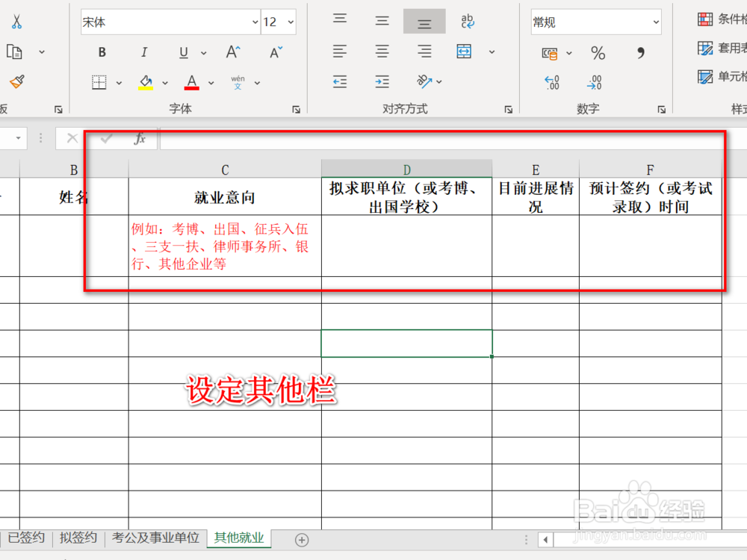Add a new worksheet with the plus button

click(x=302, y=539)
